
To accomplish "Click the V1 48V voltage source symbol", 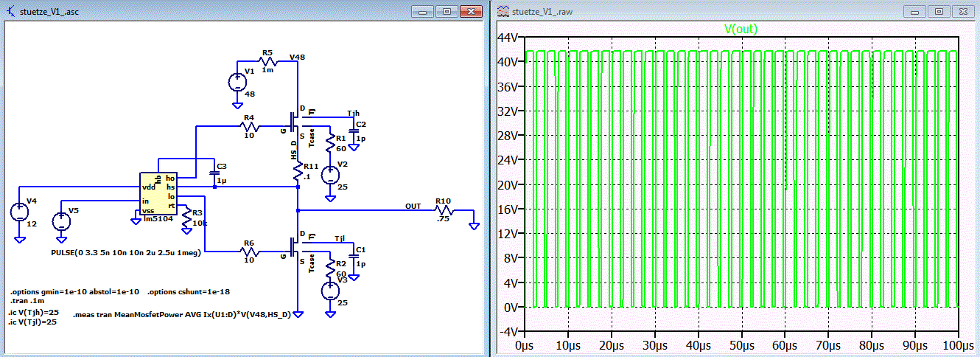I will pyautogui.click(x=238, y=83).
